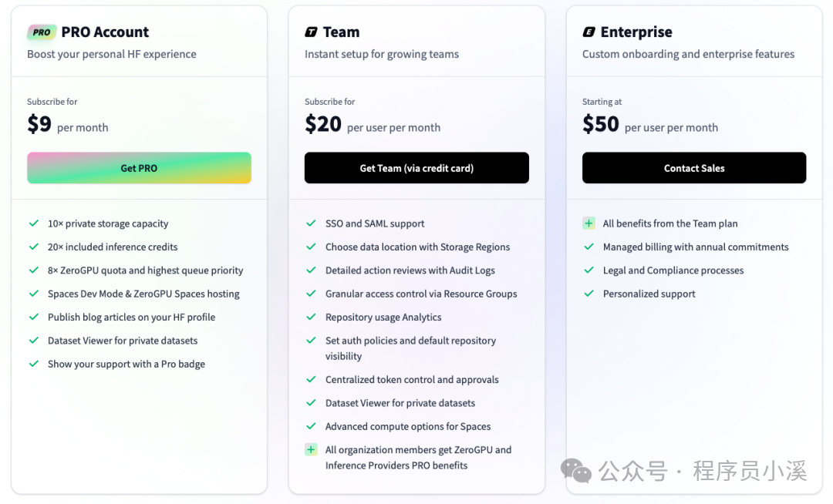Click the checkmark beside Show your support with Pro badge
This screenshot has width=833, height=504.
tap(33, 364)
